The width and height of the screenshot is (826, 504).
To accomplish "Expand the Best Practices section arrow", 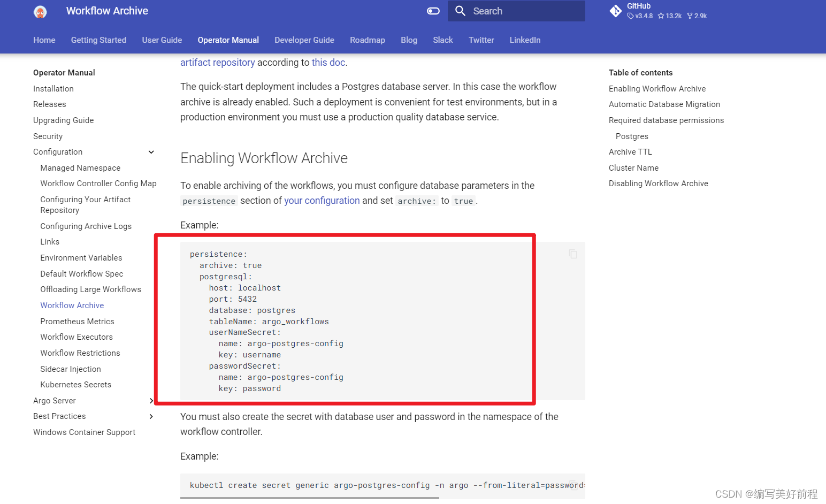I will pos(151,416).
